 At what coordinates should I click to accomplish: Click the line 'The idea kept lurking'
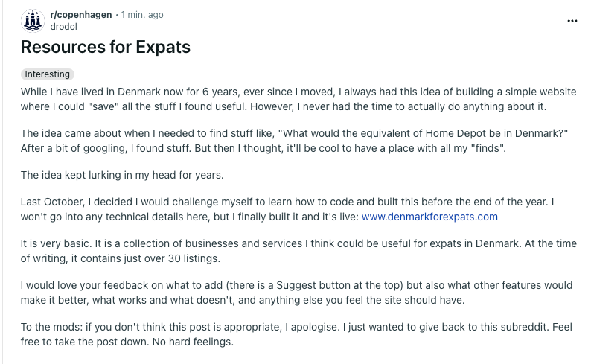click(122, 175)
